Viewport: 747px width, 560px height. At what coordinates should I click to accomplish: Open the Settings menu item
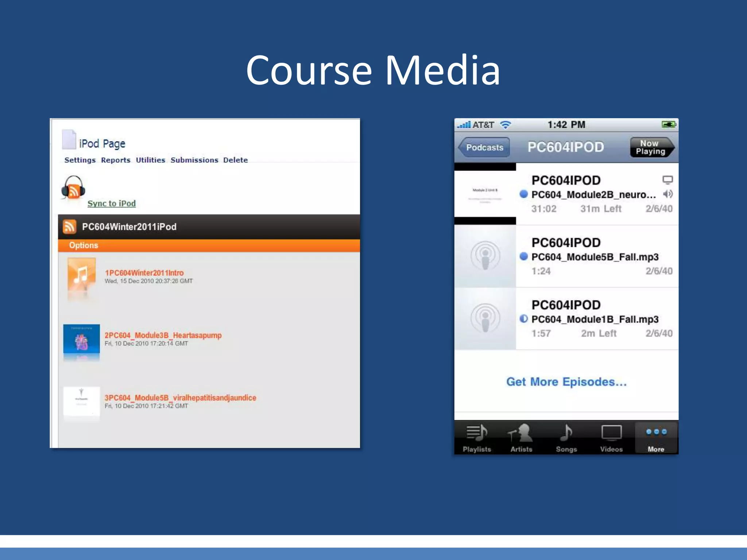(80, 160)
